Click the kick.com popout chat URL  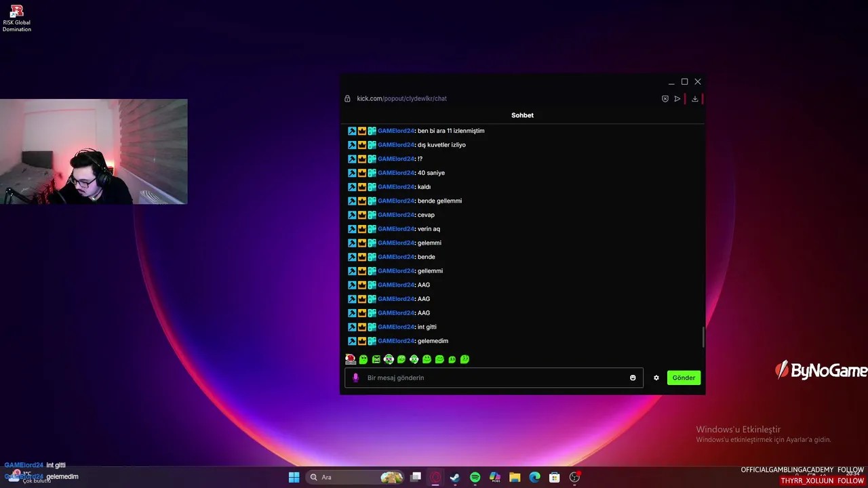click(x=401, y=98)
